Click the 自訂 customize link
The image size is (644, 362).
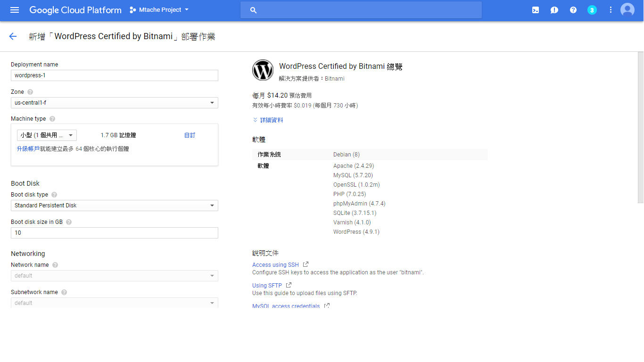coord(190,135)
